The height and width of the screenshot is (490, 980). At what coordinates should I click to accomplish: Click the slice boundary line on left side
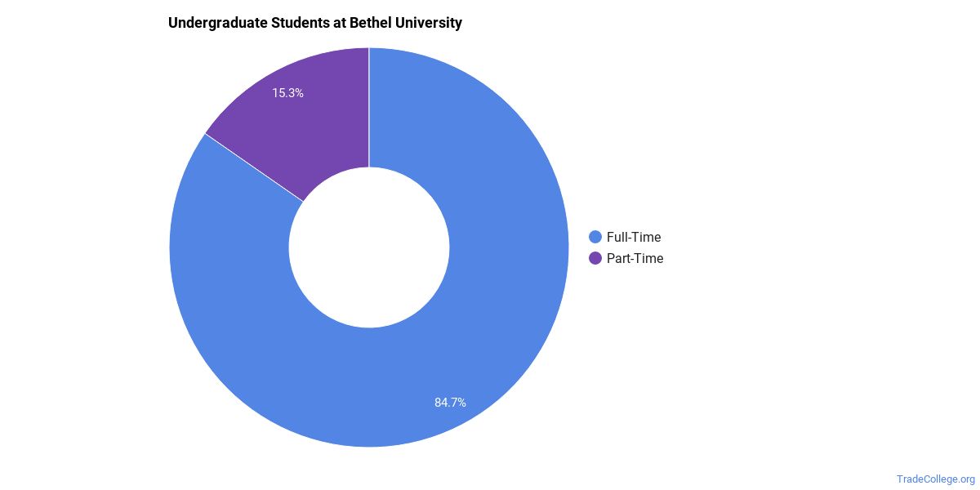pos(254,167)
